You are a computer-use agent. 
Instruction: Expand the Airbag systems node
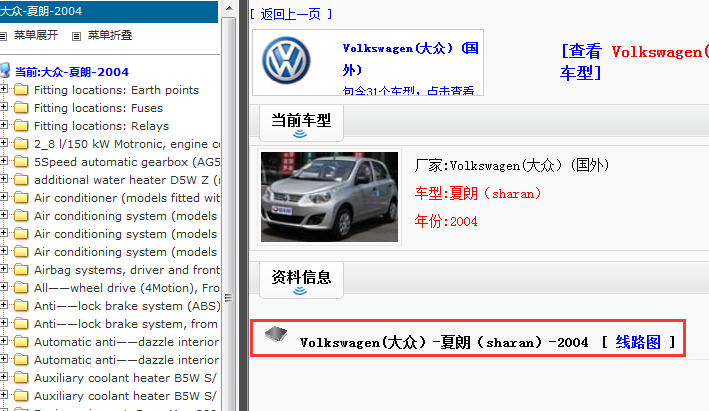click(x=4, y=269)
